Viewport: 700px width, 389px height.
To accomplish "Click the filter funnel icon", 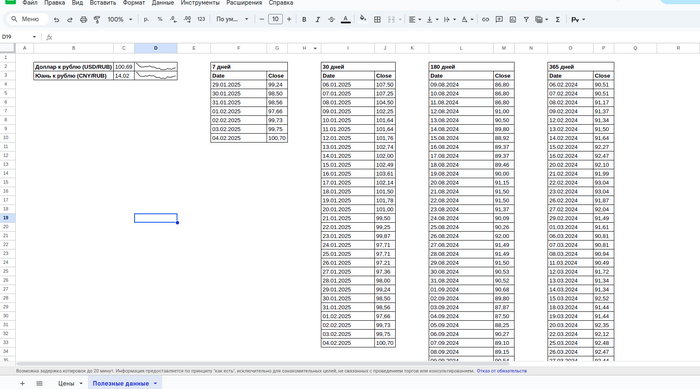I will pyautogui.click(x=526, y=20).
